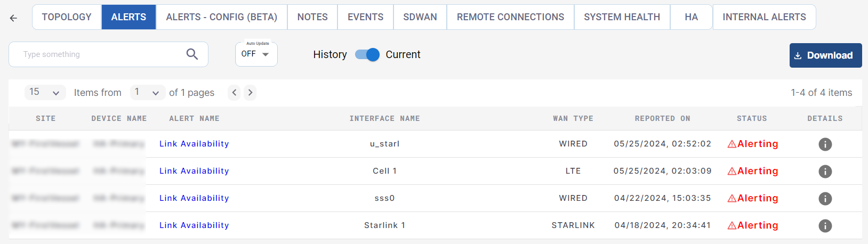The width and height of the screenshot is (868, 244).
Task: Expand the items-per-page 15 dropdown
Action: 45,92
